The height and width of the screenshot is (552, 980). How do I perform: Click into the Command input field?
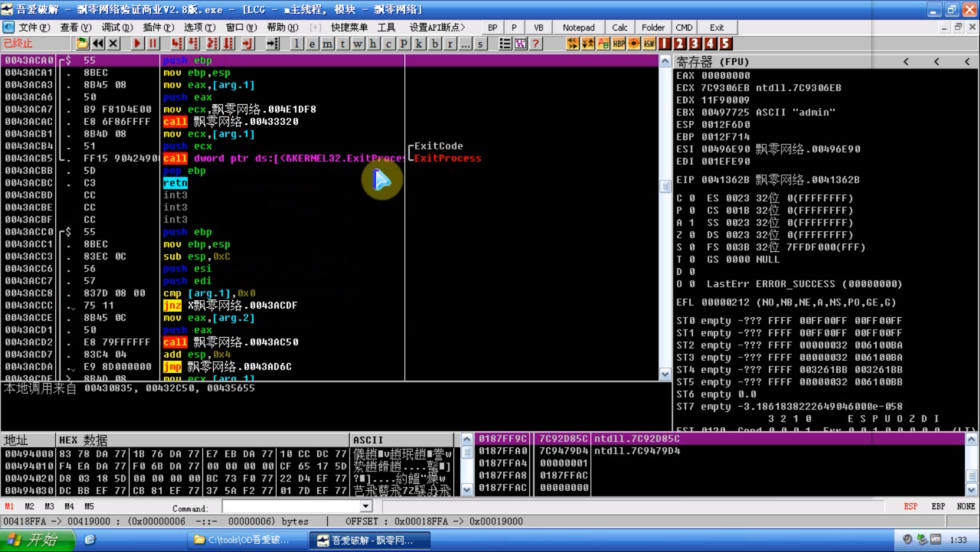coord(291,506)
